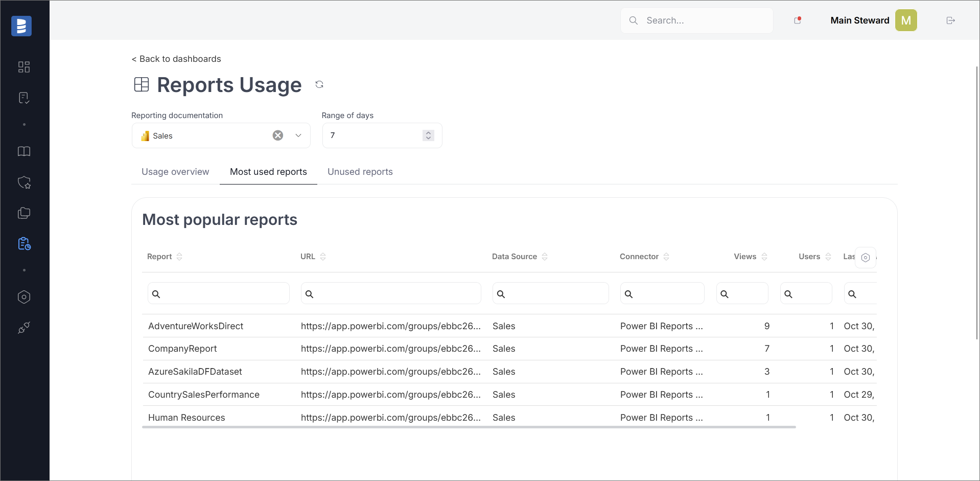Image resolution: width=980 pixels, height=481 pixels.
Task: Select the tasks clipboard icon in sidebar
Action: tap(24, 98)
